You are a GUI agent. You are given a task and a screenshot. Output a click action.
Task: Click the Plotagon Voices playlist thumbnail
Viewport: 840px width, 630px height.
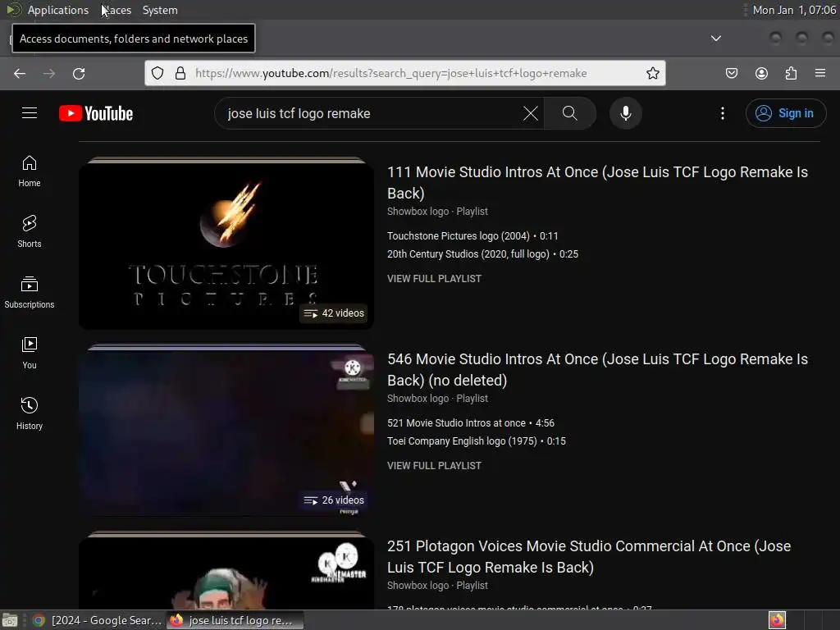(226, 570)
